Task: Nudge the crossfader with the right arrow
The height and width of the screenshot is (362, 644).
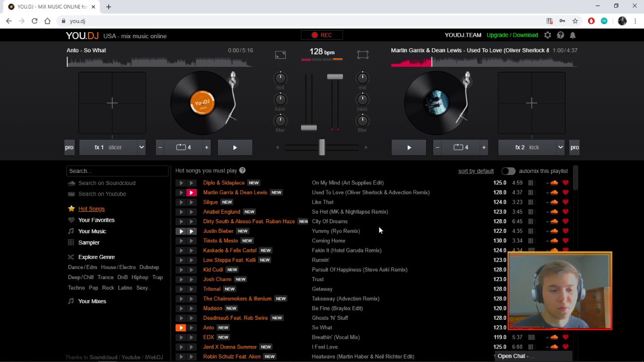Action: pyautogui.click(x=366, y=147)
